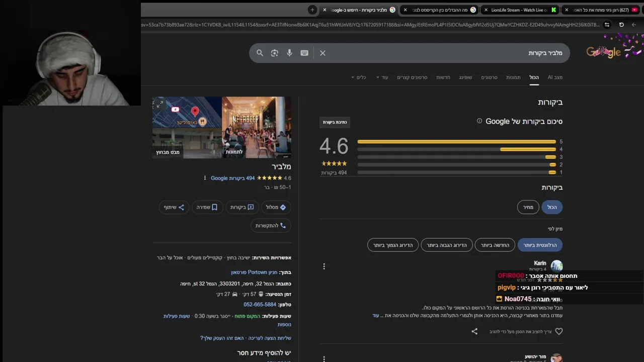Image resolution: width=644 pixels, height=362 pixels.
Task: Open '494 ביקורות Google' reviews link
Action: 232,178
